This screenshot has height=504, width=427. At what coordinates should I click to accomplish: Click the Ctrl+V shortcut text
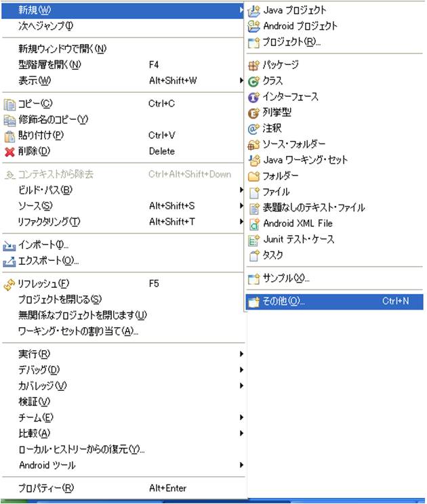(x=161, y=135)
